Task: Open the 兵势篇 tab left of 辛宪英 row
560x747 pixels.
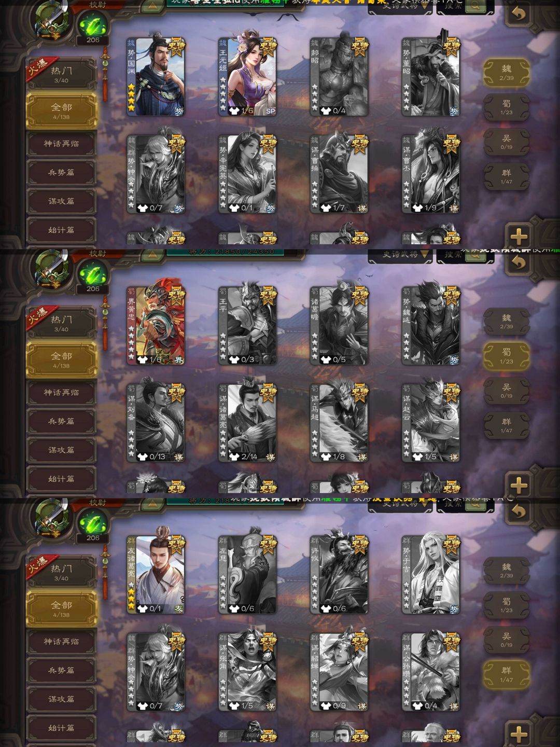Action: 61,172
